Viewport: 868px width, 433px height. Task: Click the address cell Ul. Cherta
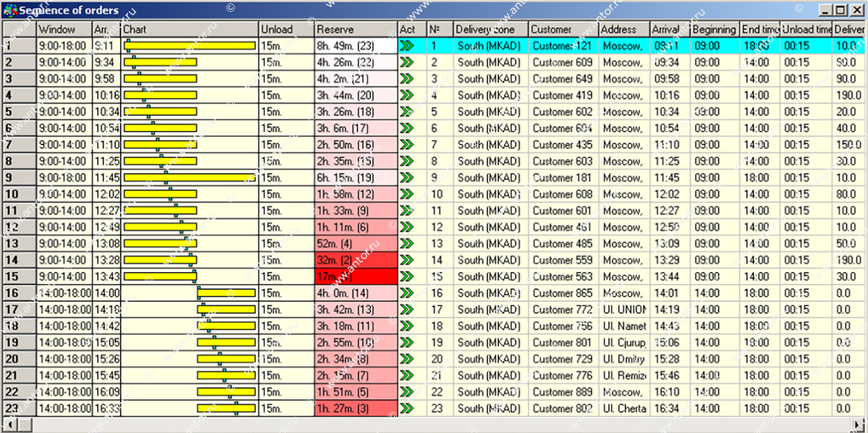[624, 408]
